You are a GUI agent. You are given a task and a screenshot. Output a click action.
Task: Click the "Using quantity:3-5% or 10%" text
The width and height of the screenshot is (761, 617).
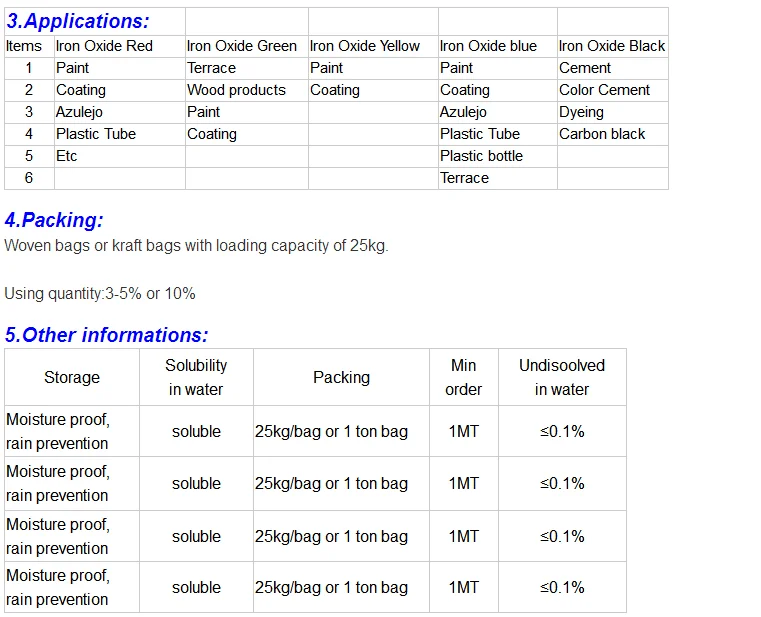click(x=100, y=294)
